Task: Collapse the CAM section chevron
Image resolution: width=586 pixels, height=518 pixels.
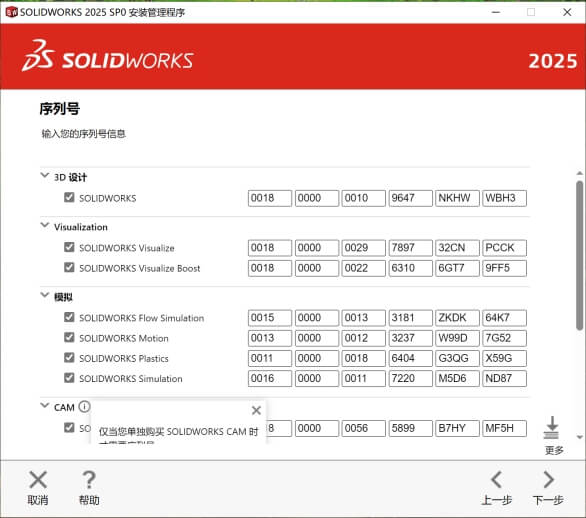Action: click(x=45, y=406)
